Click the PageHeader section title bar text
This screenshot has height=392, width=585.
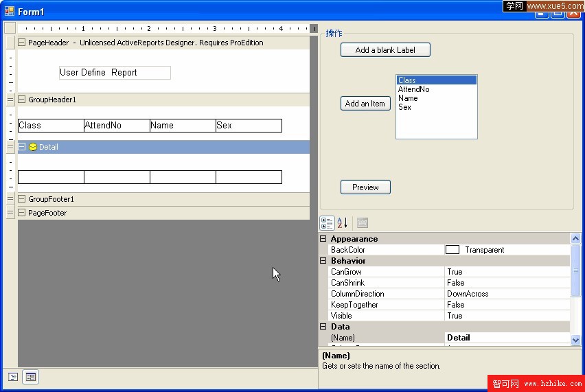point(146,43)
